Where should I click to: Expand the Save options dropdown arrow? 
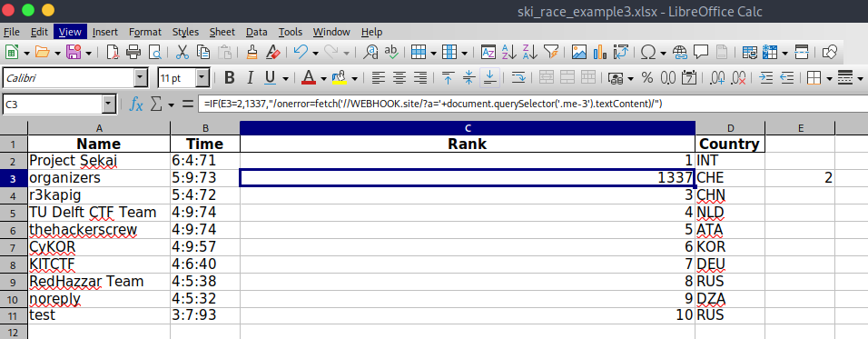[89, 54]
